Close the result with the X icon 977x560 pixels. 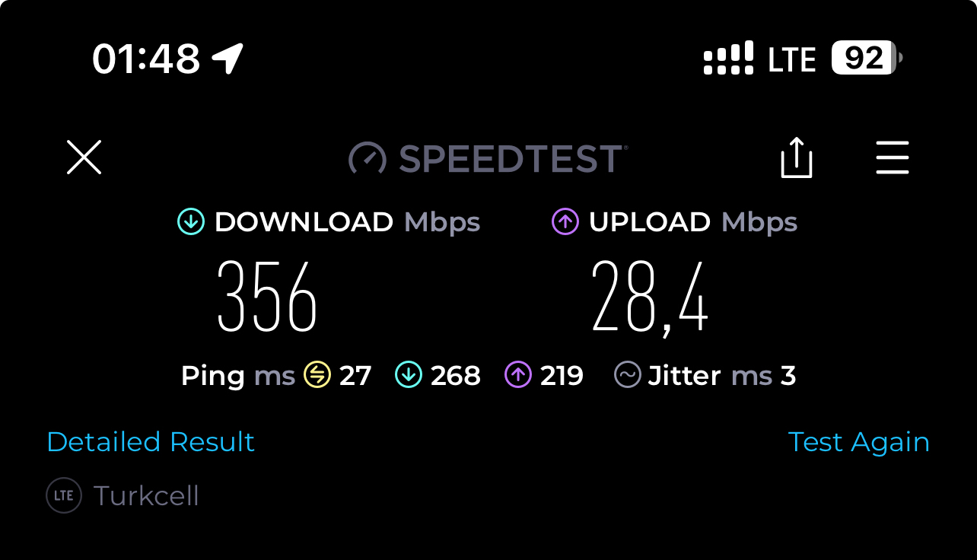click(84, 157)
